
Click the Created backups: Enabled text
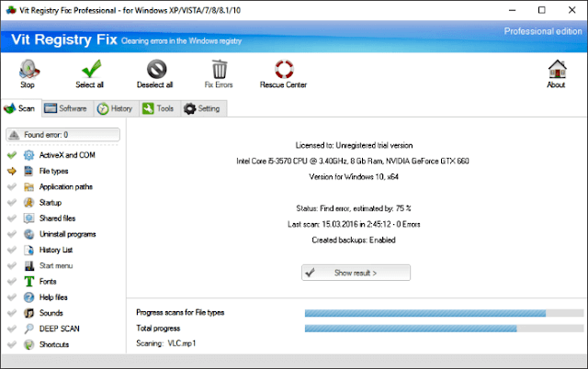pos(354,240)
